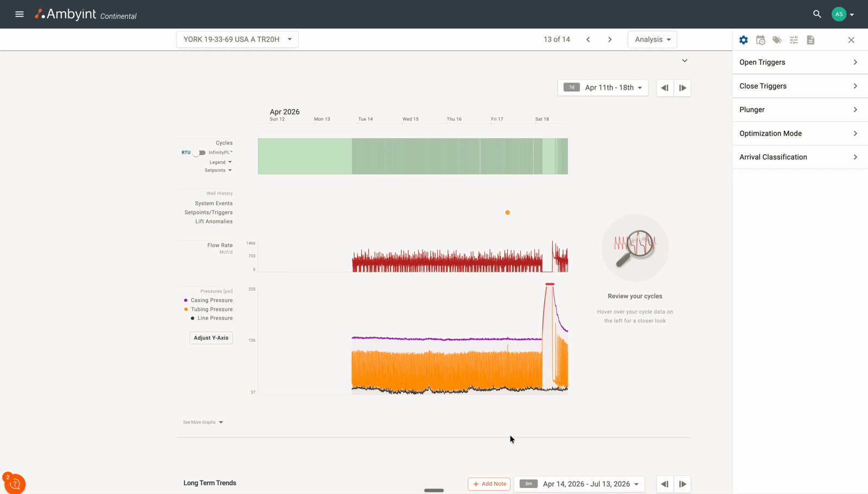Image resolution: width=868 pixels, height=494 pixels.
Task: Click the Add Note button
Action: pyautogui.click(x=489, y=484)
